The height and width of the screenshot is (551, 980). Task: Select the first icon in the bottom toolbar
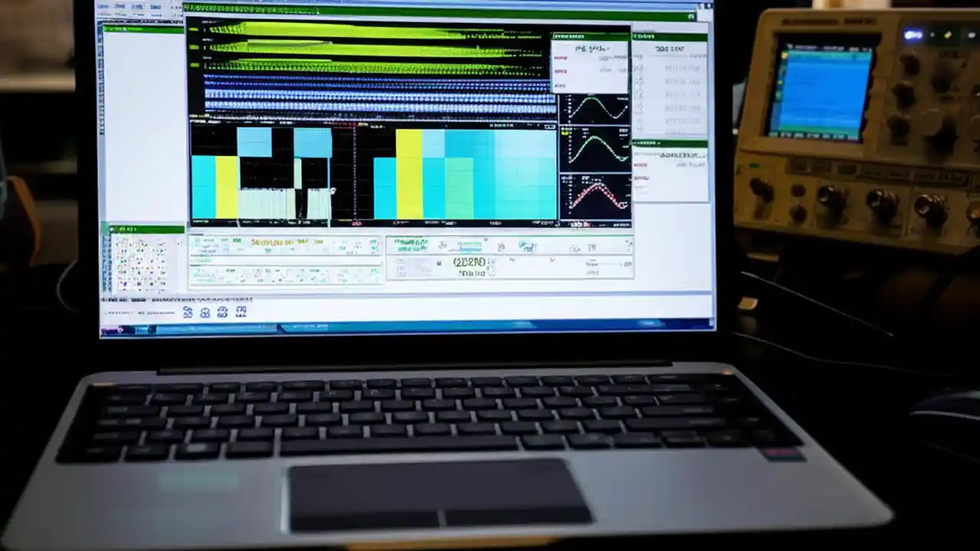pos(188,311)
